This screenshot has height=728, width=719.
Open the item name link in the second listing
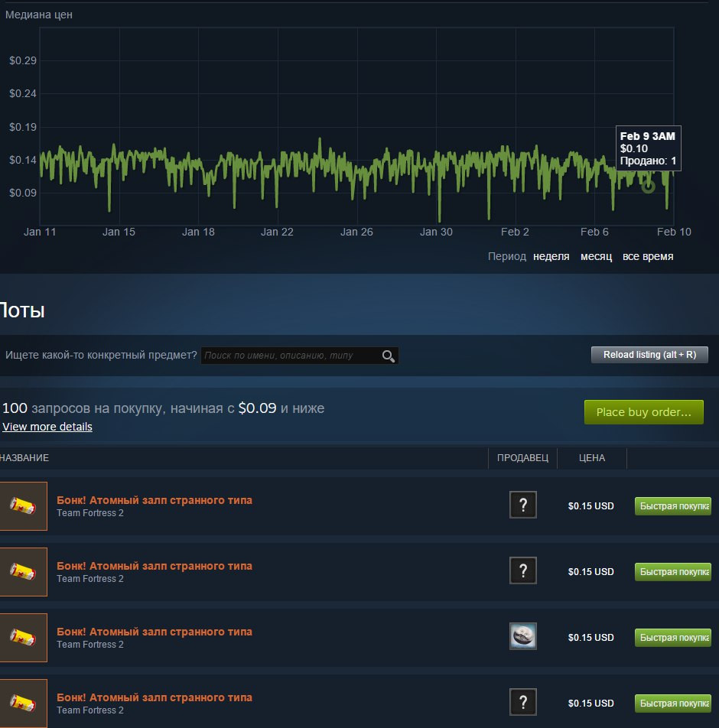[154, 566]
